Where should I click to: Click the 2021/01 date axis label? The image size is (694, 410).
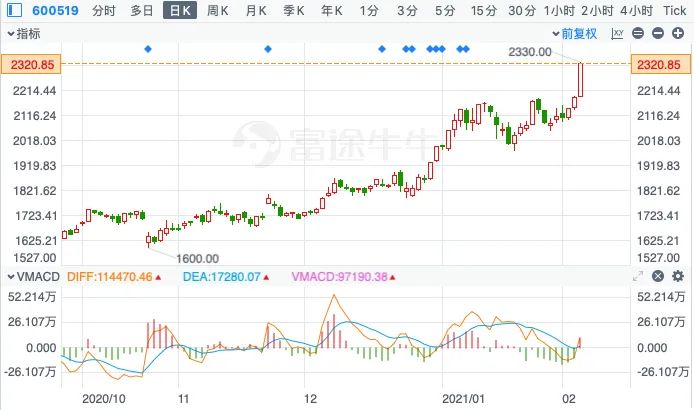463,398
